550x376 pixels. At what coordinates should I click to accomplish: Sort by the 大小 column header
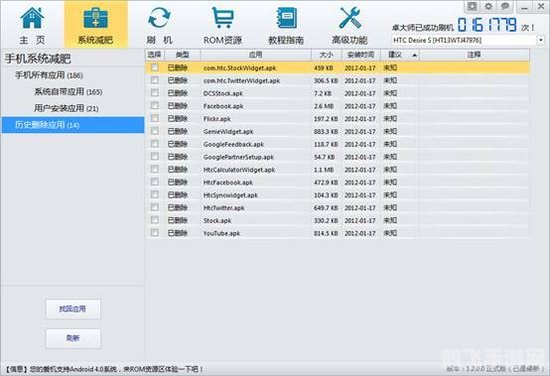point(326,55)
